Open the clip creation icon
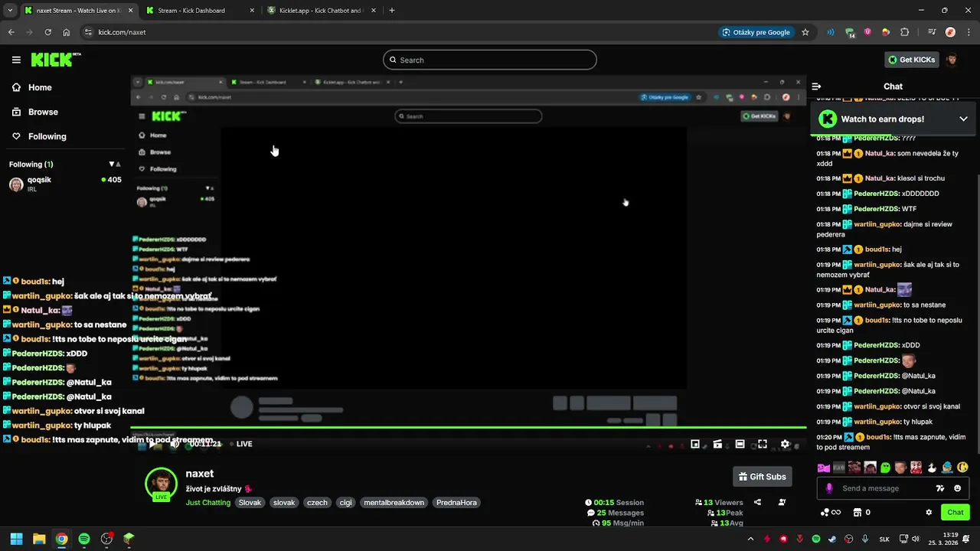 coord(717,444)
